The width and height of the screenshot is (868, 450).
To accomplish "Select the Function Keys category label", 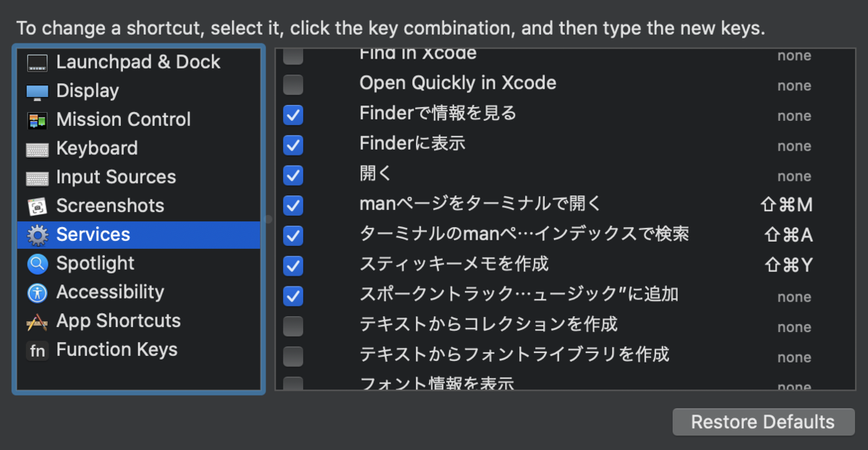I will [116, 350].
